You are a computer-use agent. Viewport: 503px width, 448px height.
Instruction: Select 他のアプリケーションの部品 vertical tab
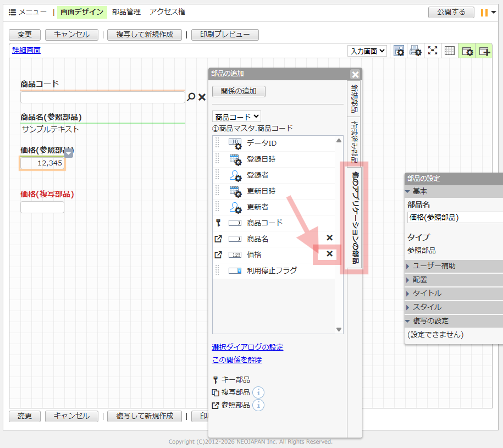tap(355, 218)
